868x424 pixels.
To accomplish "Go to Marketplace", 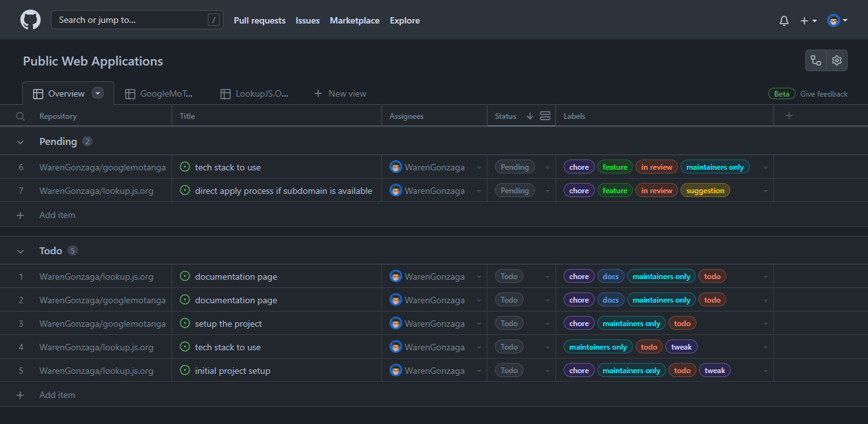I will [355, 20].
